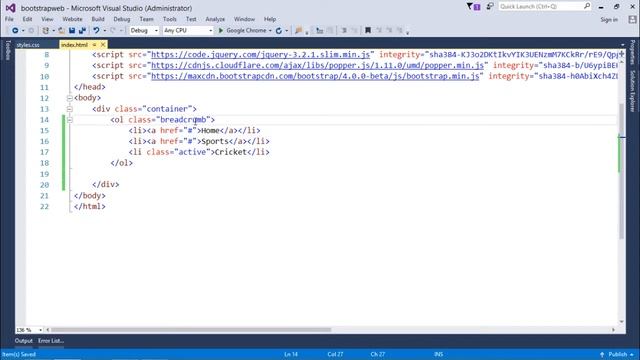Click the Undo arrow icon
The height and width of the screenshot is (360, 640).
96,31
